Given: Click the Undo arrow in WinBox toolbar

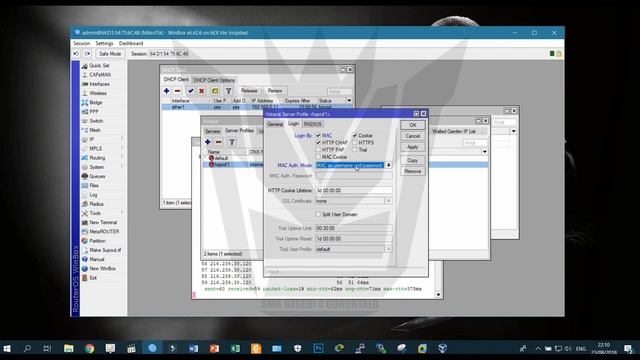Looking at the screenshot, I should pos(76,53).
